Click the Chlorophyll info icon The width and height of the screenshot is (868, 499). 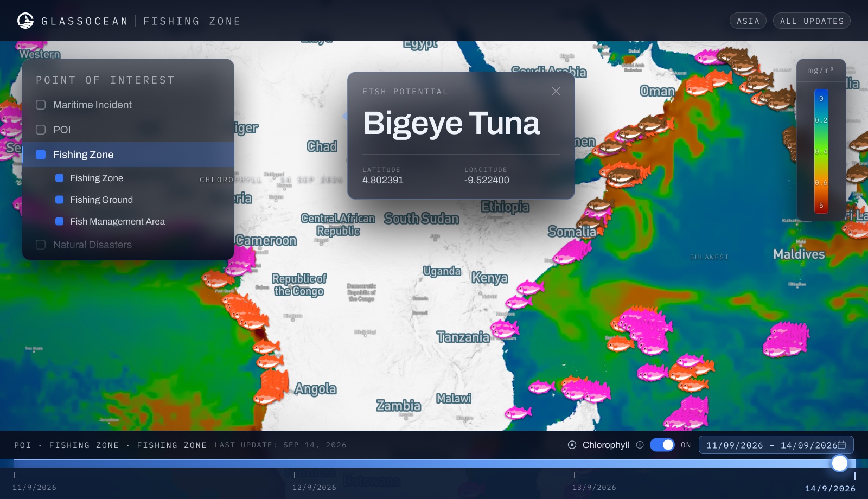coord(640,445)
